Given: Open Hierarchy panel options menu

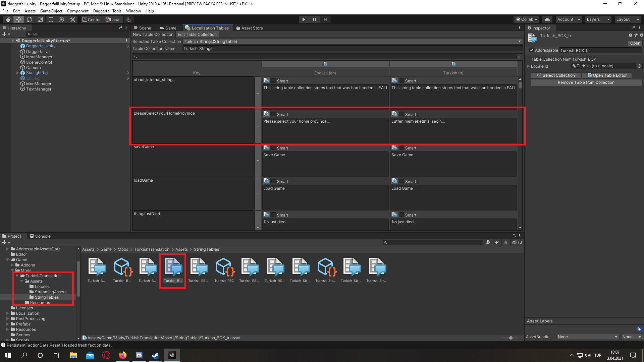Looking at the screenshot, I should click(126, 28).
